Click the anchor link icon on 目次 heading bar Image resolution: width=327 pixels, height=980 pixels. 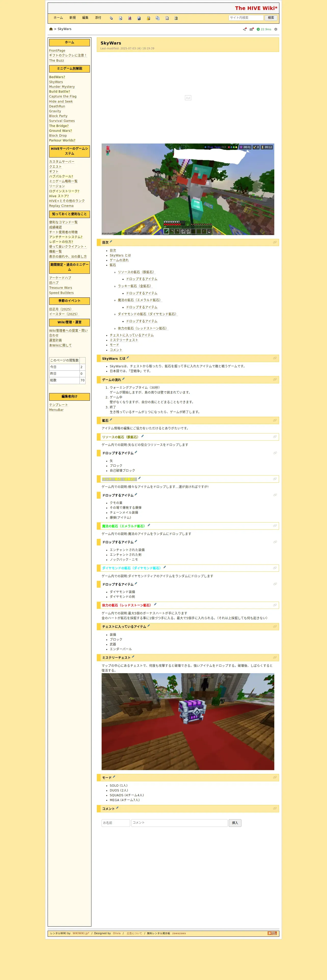click(275, 242)
